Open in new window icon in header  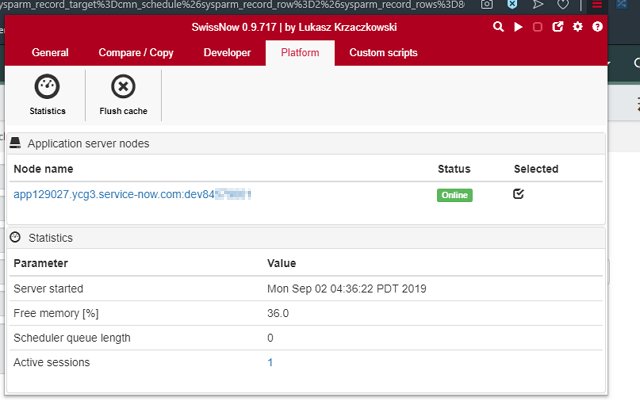[558, 27]
